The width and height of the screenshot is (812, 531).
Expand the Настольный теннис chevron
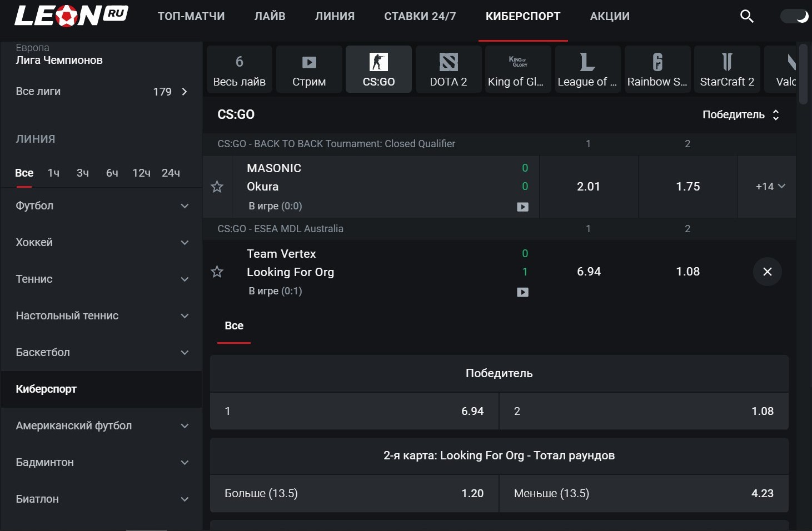tap(185, 316)
